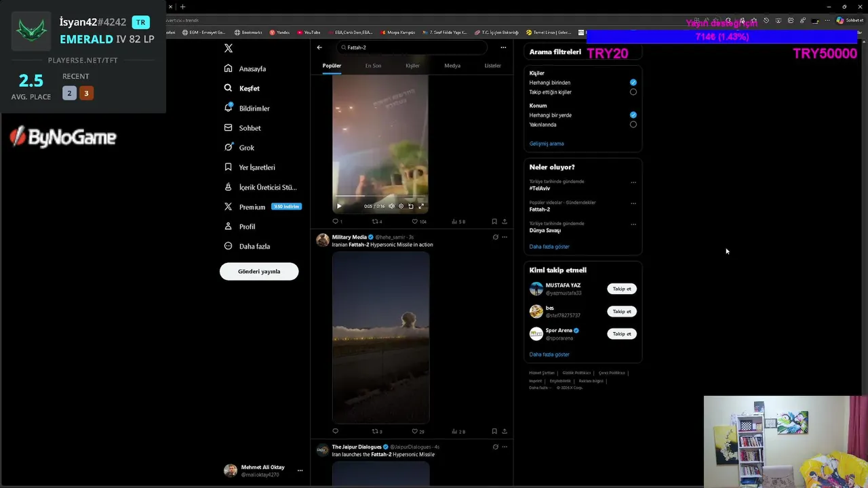The height and width of the screenshot is (488, 868).
Task: Bookmark the Military Media post
Action: (x=494, y=431)
